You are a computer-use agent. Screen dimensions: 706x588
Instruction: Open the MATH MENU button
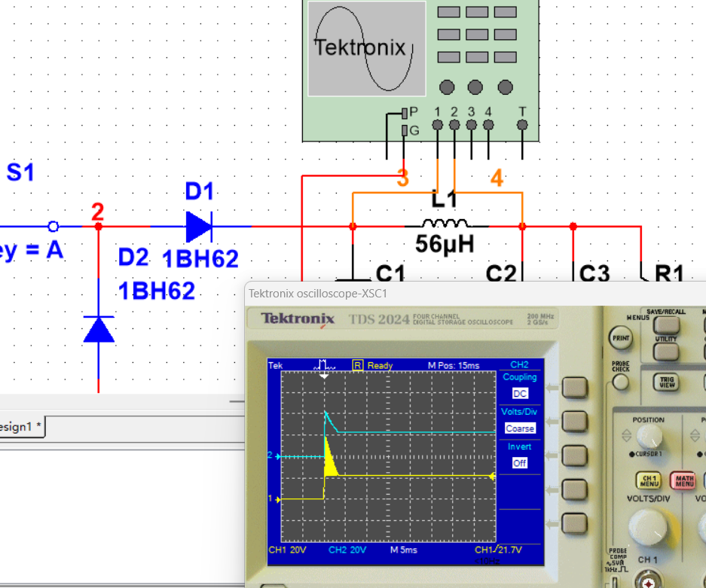tap(684, 481)
